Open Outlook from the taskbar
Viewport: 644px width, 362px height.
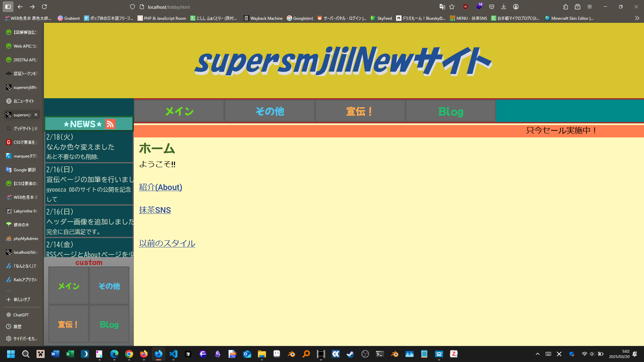pyautogui.click(x=247, y=354)
